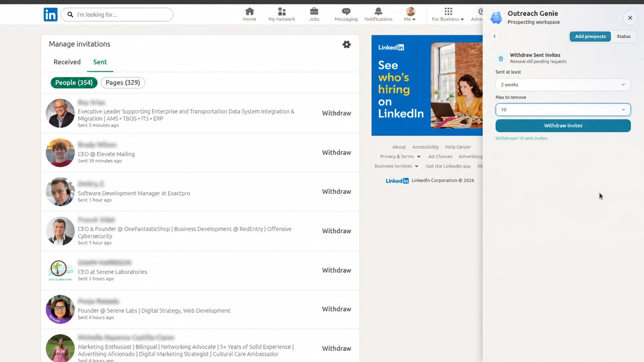
Task: Withdraw invite to Exactpro Software Development Manager
Action: point(336,191)
